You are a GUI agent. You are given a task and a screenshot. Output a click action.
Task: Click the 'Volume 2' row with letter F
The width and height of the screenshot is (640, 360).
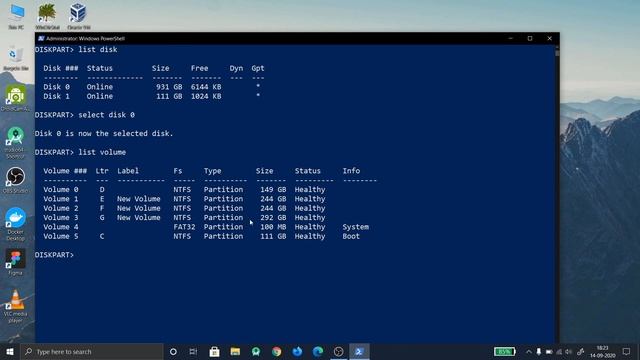(184, 208)
